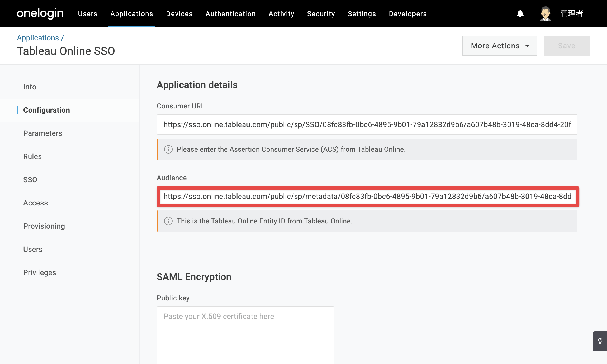Click the 'Please enter the Assertion Consumer Service' hint

point(291,149)
